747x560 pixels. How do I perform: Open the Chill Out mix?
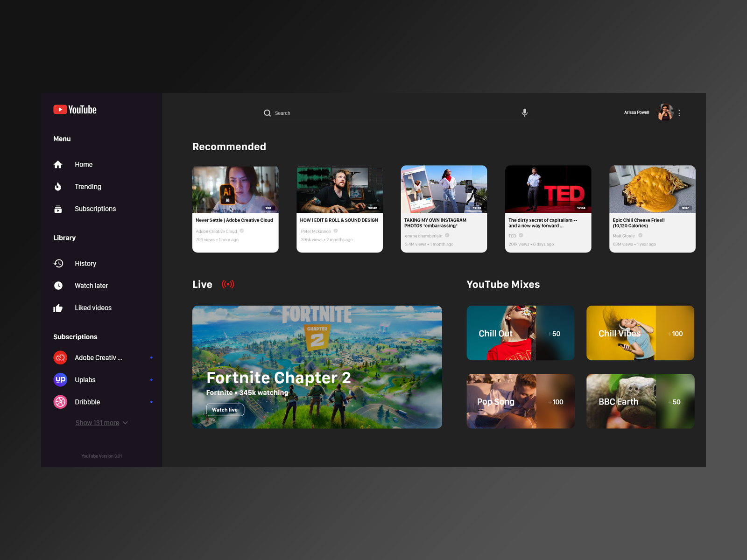521,333
